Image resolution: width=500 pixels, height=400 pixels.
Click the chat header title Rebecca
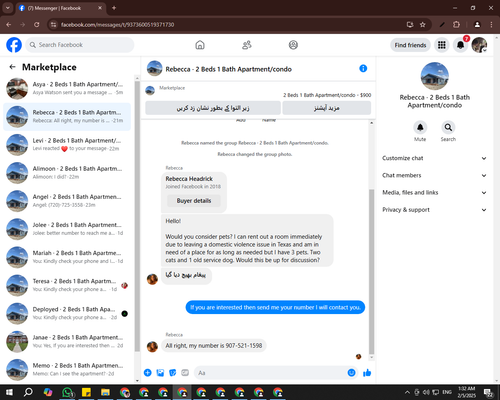(228, 69)
